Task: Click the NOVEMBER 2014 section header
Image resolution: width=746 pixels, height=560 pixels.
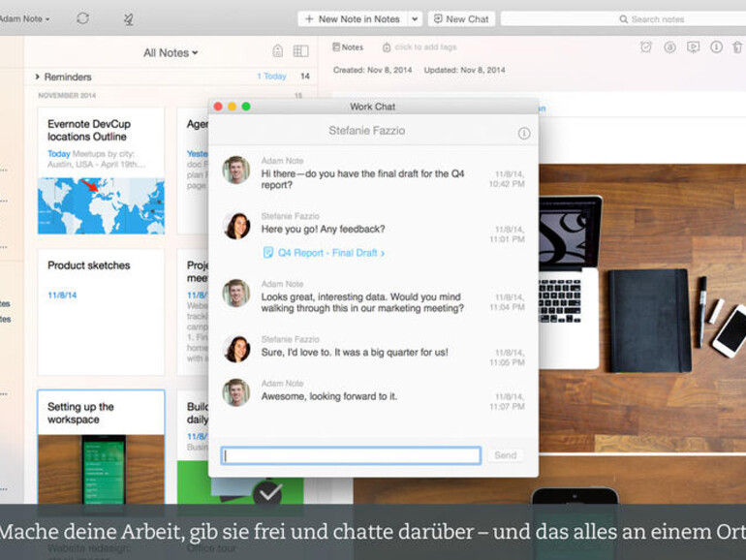Action: 67,95
